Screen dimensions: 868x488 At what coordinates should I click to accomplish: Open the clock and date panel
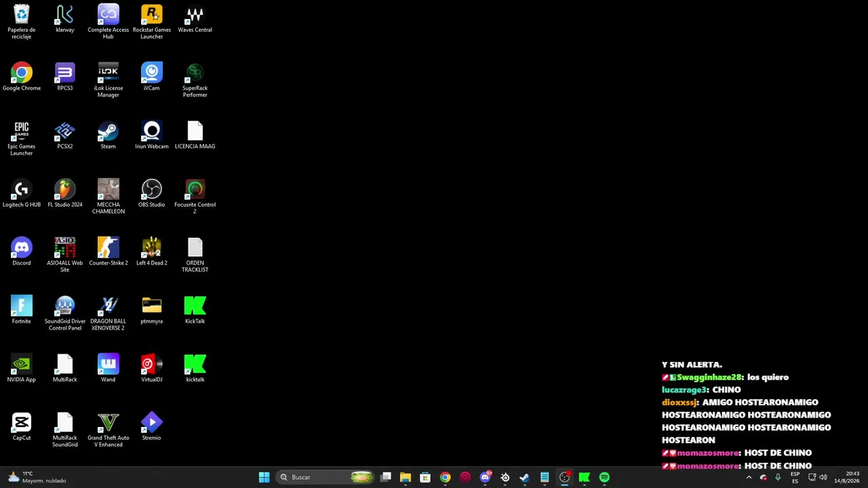[x=846, y=477]
